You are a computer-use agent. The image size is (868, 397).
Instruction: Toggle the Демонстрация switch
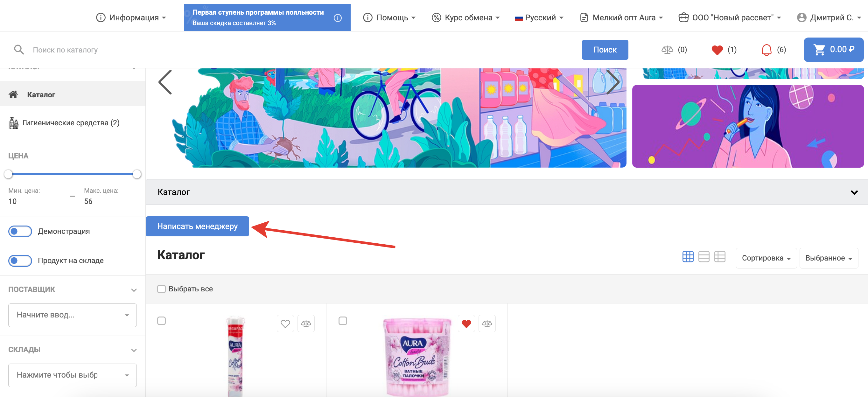click(x=20, y=231)
